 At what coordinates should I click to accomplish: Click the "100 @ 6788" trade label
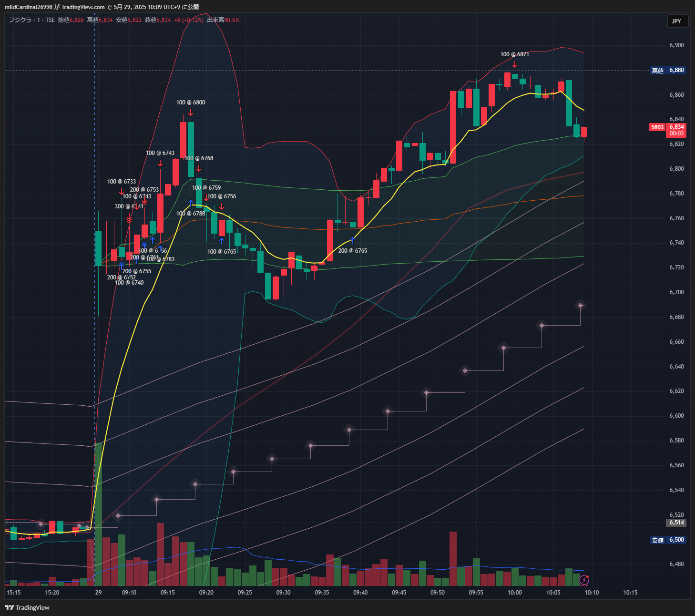tap(191, 214)
